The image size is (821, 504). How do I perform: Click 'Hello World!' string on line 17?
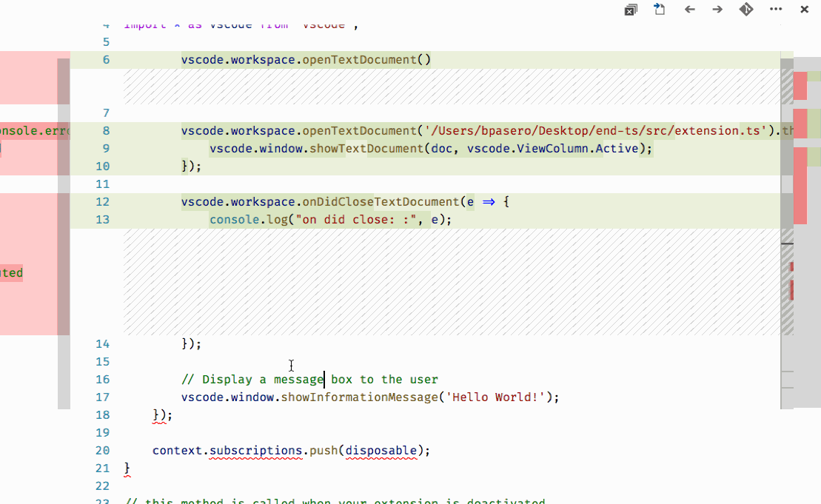click(495, 397)
